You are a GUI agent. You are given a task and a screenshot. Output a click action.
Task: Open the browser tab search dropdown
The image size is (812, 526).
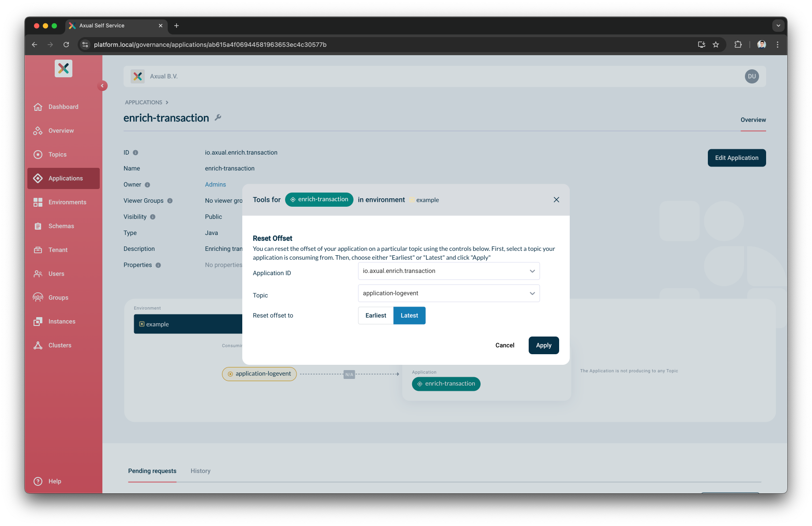tap(778, 26)
